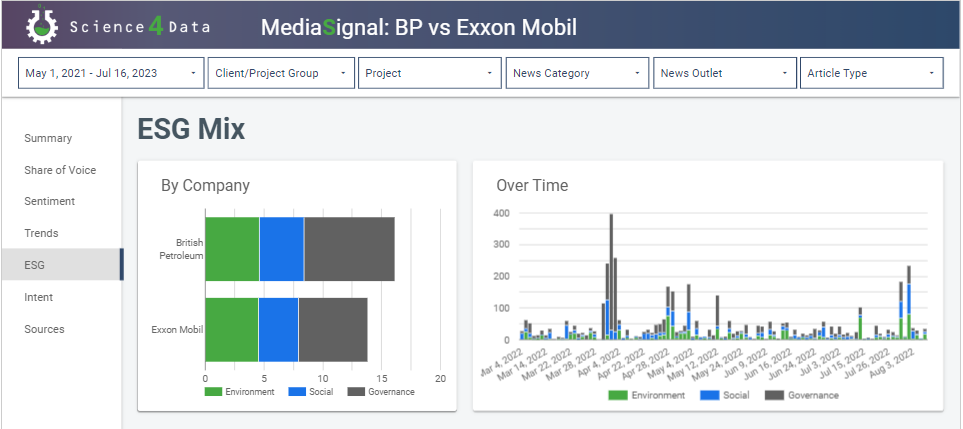Click British Petroleum's green Environment bar segment
The image size is (963, 429).
point(232,249)
